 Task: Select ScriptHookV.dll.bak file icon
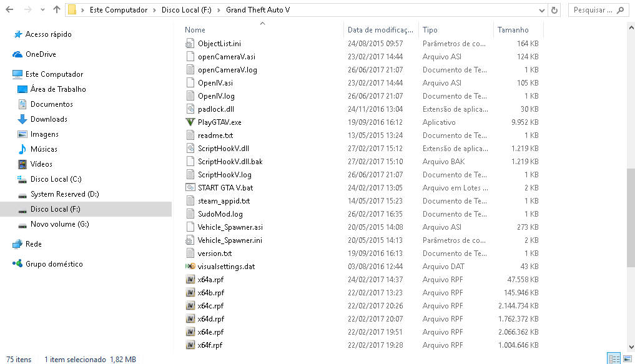click(190, 162)
